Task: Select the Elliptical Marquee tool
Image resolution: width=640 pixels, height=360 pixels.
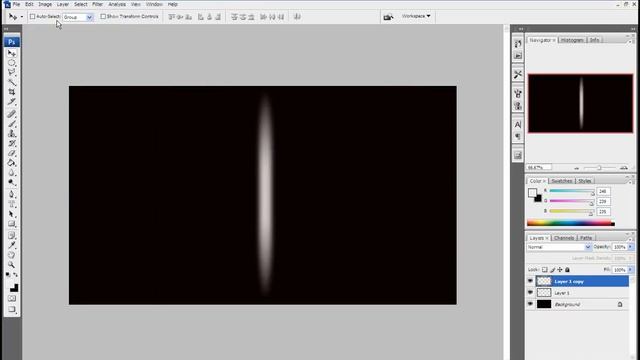Action: pyautogui.click(x=11, y=63)
